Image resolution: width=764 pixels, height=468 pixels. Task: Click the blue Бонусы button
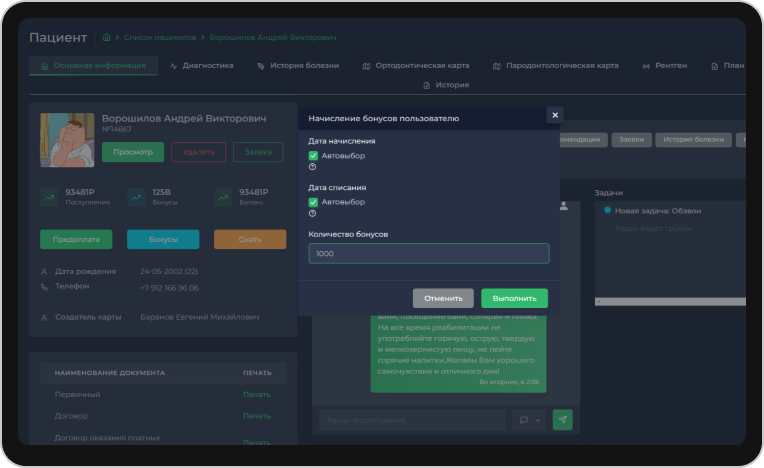tap(163, 240)
